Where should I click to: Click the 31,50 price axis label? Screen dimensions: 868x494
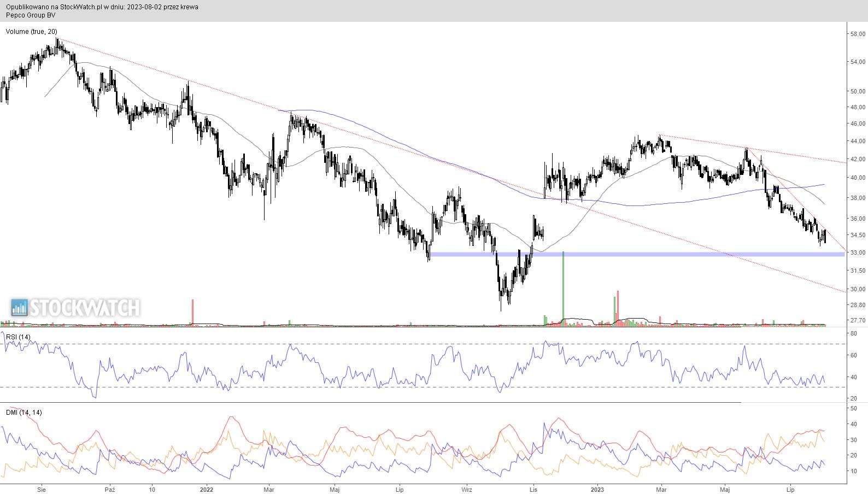tap(858, 270)
